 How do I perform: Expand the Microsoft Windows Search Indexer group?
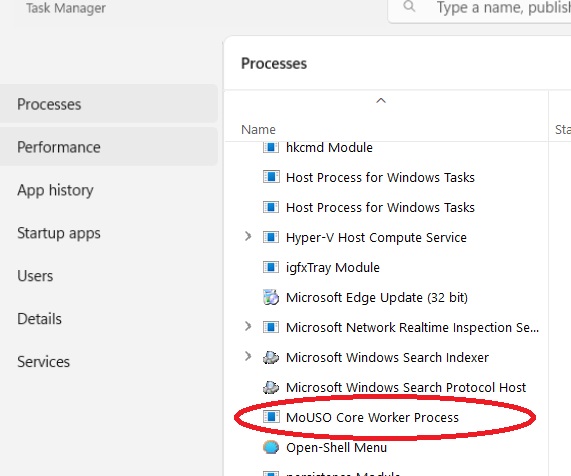point(248,356)
